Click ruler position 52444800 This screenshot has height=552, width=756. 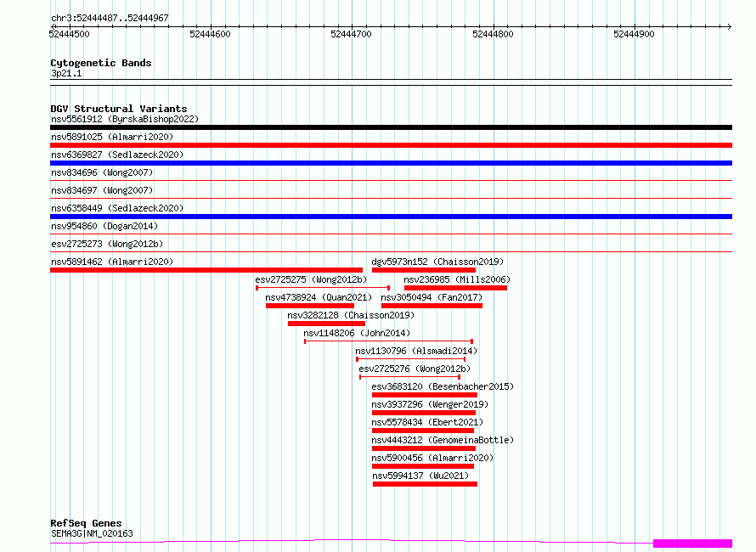click(x=493, y=34)
